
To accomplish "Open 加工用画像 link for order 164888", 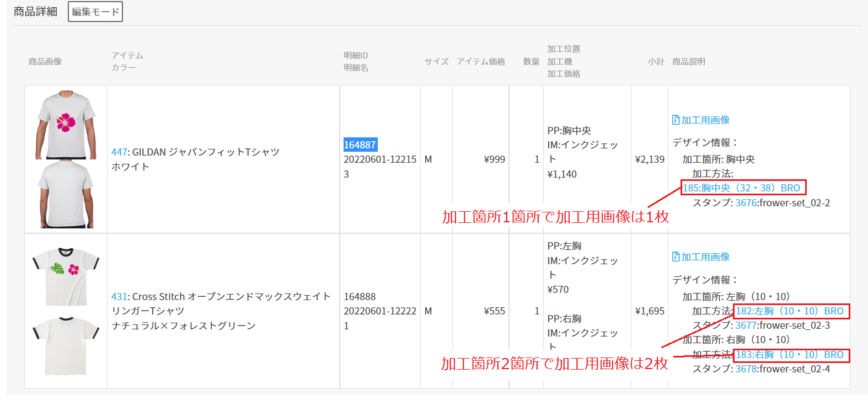I will (705, 257).
